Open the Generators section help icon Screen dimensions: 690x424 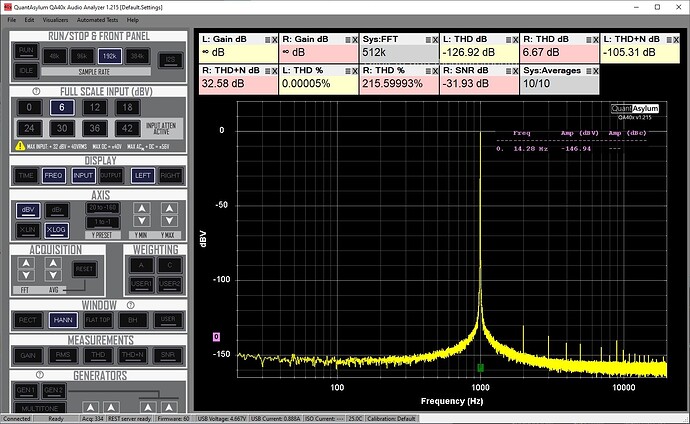tap(40, 375)
